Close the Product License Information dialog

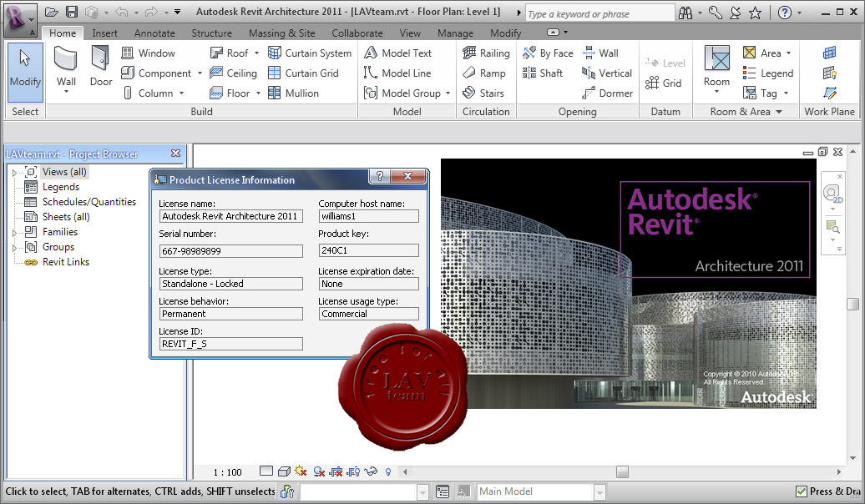pyautogui.click(x=408, y=176)
